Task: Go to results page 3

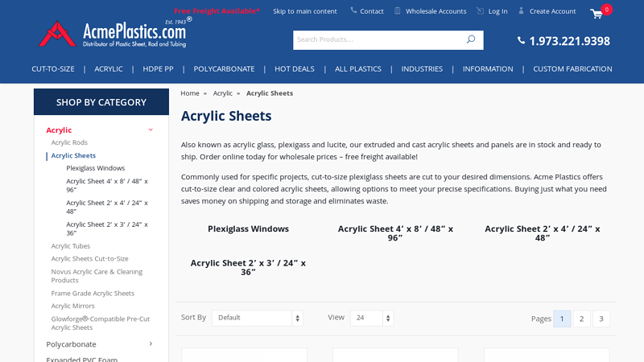Action: pyautogui.click(x=601, y=319)
